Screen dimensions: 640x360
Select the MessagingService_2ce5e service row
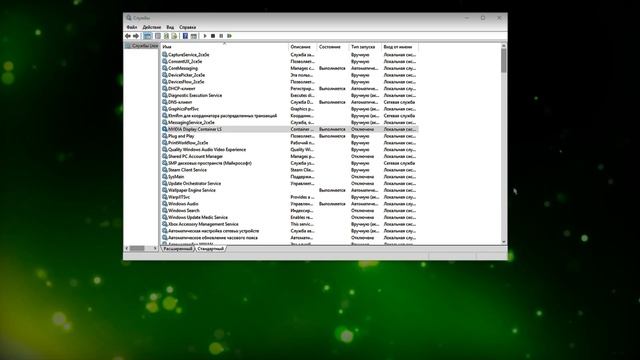pos(290,122)
